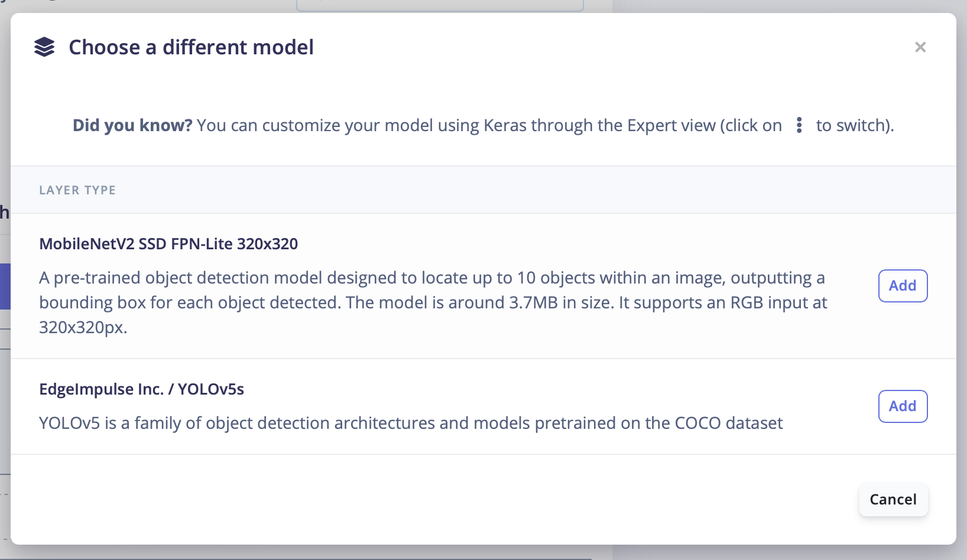The image size is (967, 560).
Task: Add the EdgeImpulse YOLOv5s model
Action: point(903,406)
